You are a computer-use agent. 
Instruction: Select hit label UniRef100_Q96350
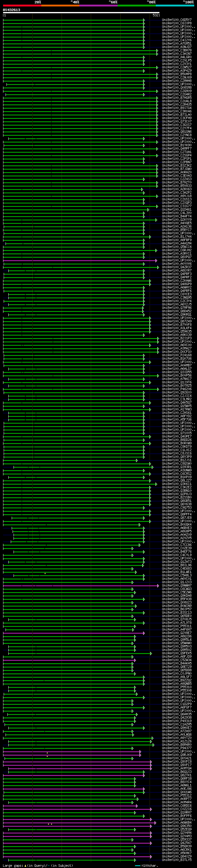tap(177, 826)
